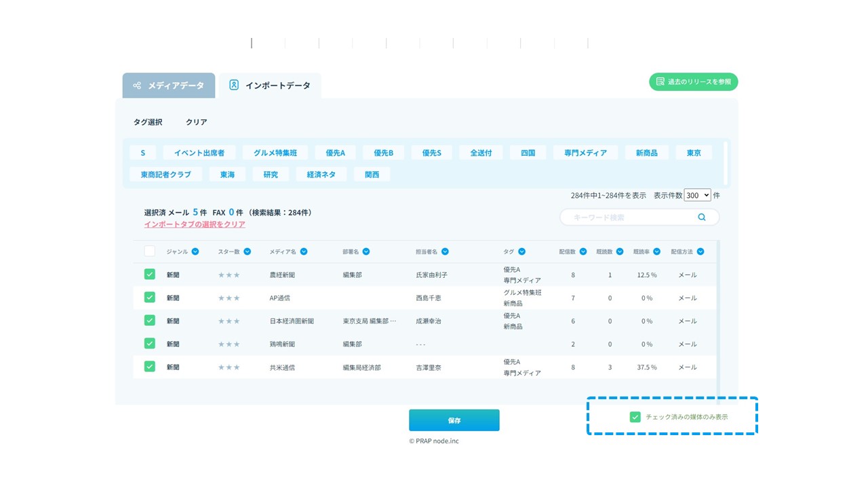Screen dimensions: 868x488
Task: Click the スター数 column sort arrow icon
Action: [x=248, y=251]
